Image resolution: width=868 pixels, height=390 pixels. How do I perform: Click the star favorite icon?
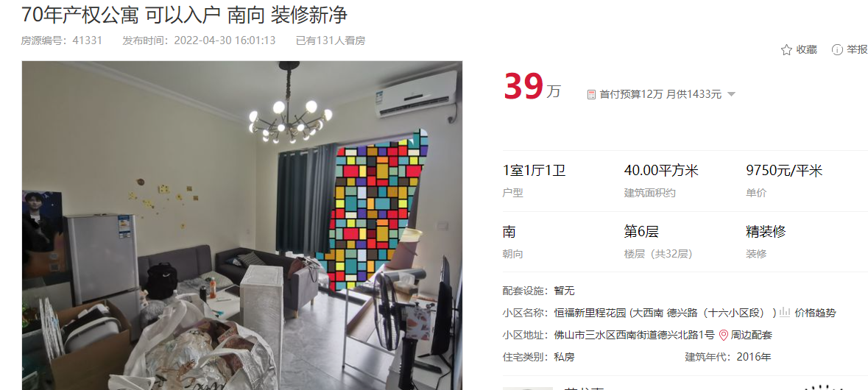pos(786,50)
